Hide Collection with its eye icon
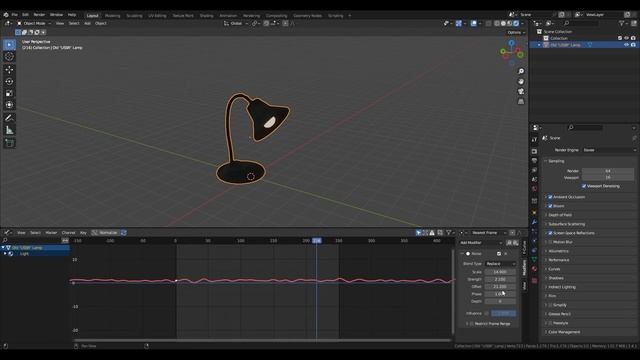The image size is (640, 360). pos(626,38)
